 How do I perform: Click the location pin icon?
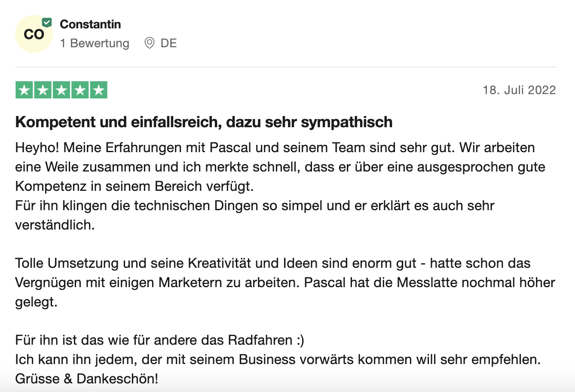coord(150,43)
